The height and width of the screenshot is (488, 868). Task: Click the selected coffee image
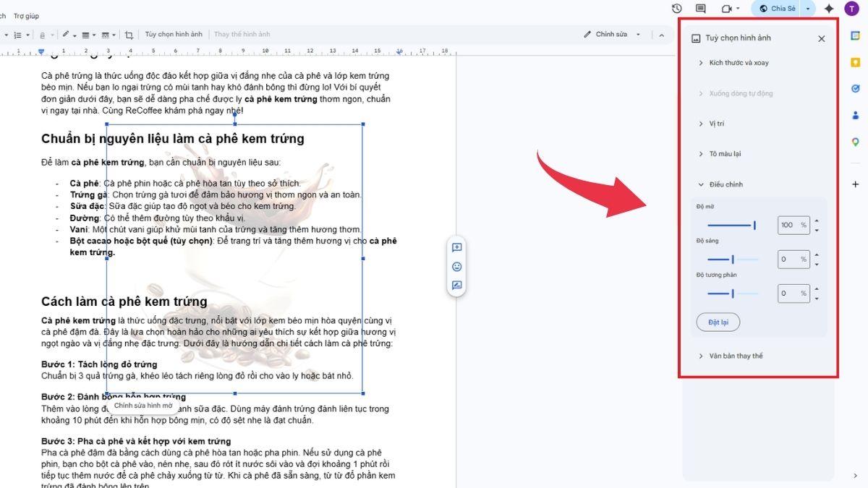pyautogui.click(x=234, y=258)
